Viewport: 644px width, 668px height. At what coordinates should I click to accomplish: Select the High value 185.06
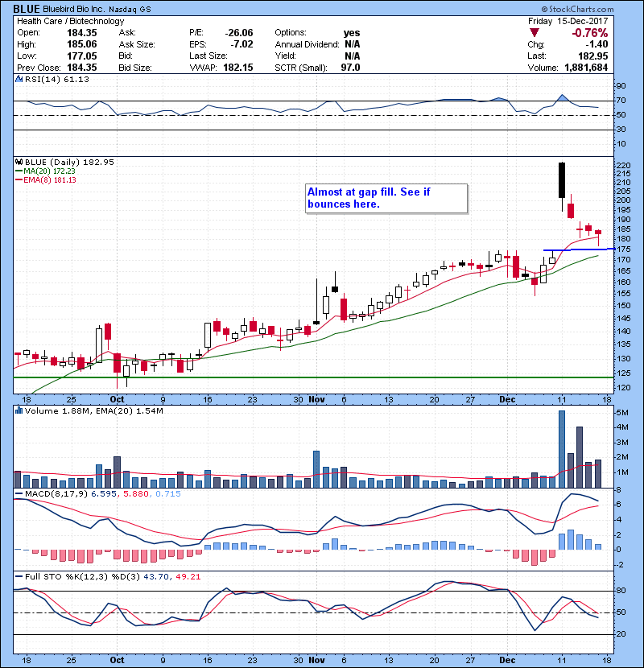82,44
